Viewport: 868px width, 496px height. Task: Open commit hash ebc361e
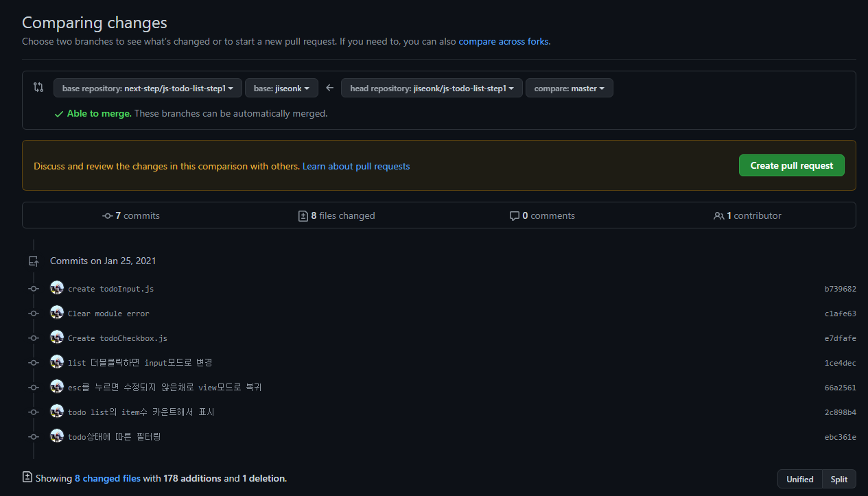coord(840,437)
